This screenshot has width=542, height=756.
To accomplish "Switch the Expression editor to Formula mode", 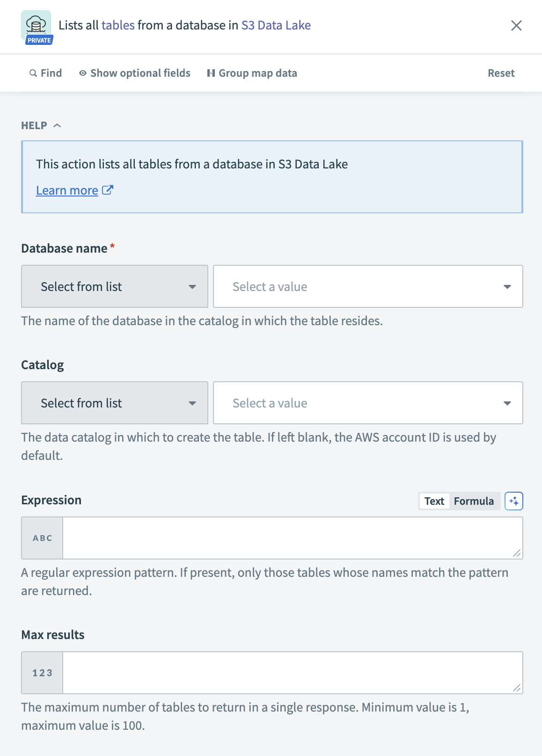I will click(x=474, y=501).
